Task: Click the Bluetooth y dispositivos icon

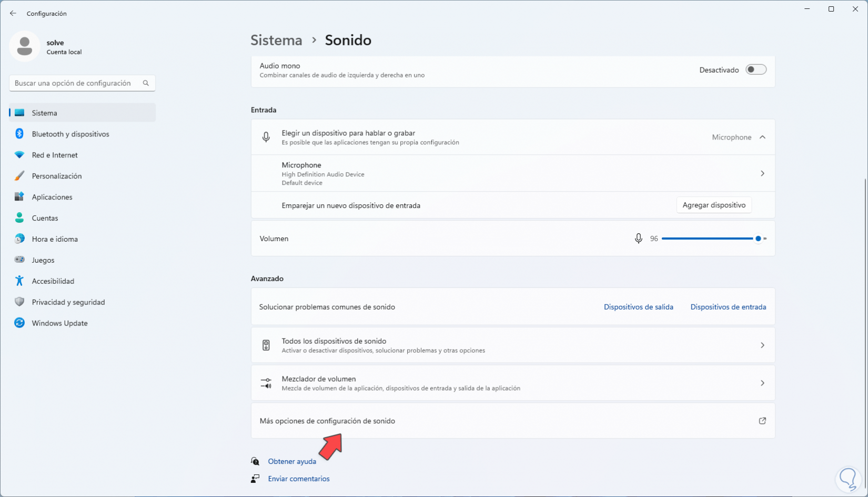Action: coord(19,134)
